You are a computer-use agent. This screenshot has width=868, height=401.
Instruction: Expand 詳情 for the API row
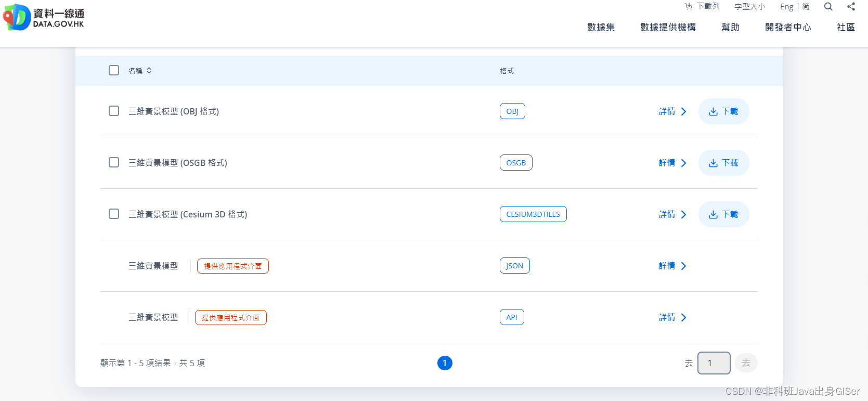coord(672,317)
